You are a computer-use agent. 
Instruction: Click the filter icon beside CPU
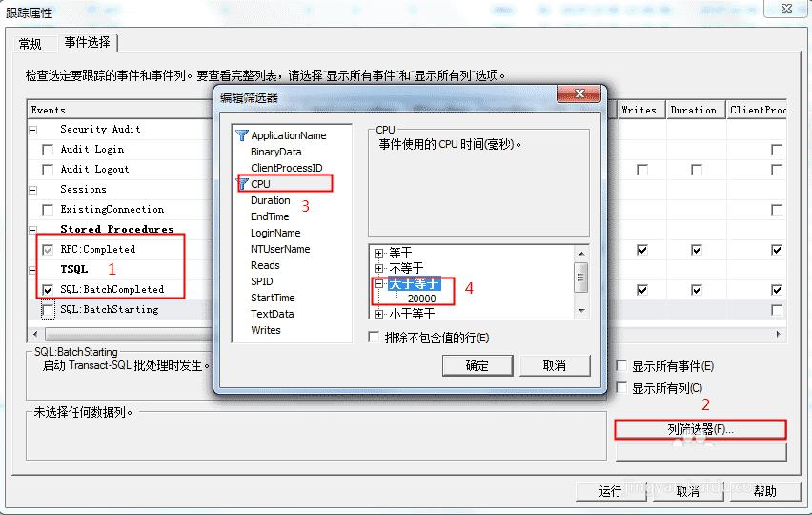[242, 184]
